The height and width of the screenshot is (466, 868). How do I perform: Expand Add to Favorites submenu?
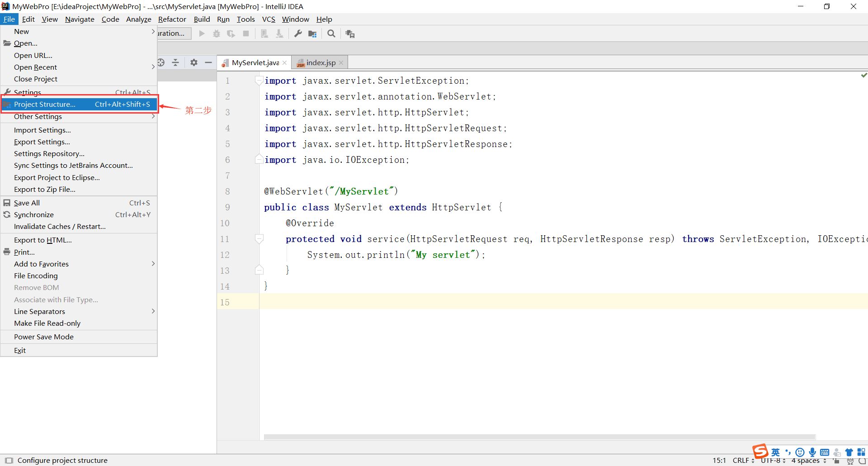(x=79, y=264)
